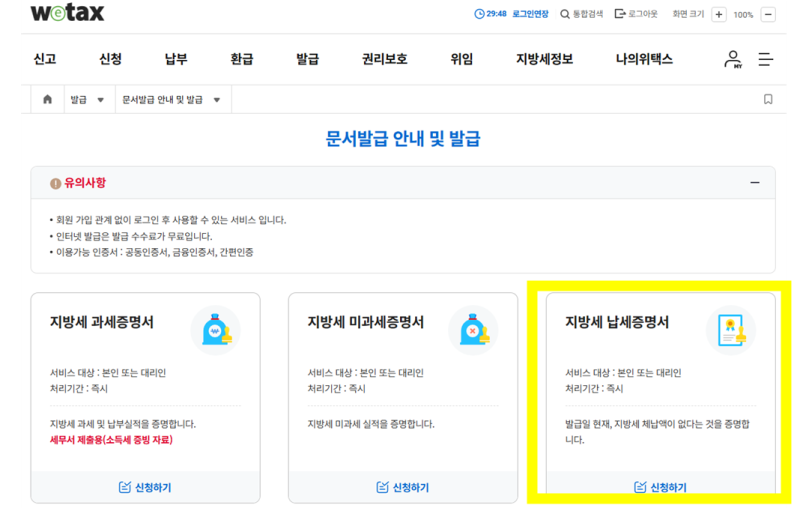This screenshot has height=508, width=800.
Task: Click the 지방세 과세증명서 icon
Action: pyautogui.click(x=216, y=330)
